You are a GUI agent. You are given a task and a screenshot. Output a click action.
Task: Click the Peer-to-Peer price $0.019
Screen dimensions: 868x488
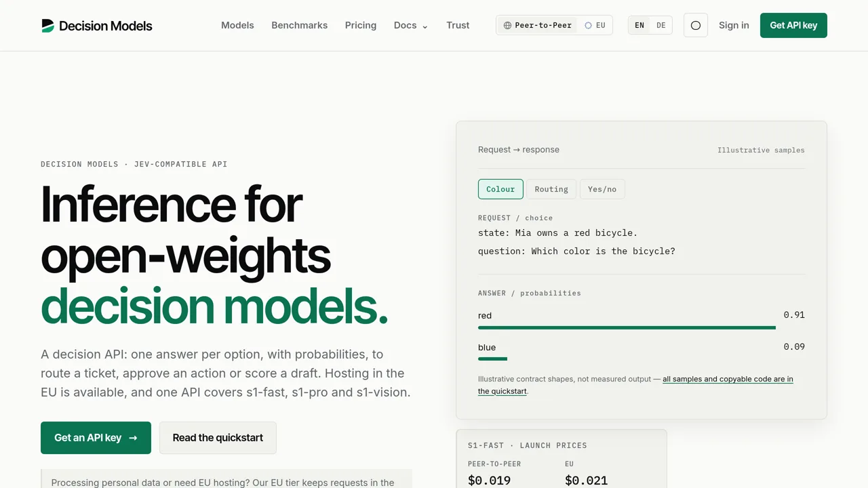click(489, 481)
